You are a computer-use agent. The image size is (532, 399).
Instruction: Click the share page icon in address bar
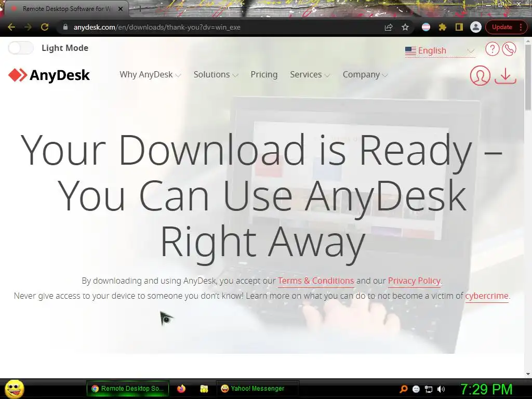click(389, 27)
